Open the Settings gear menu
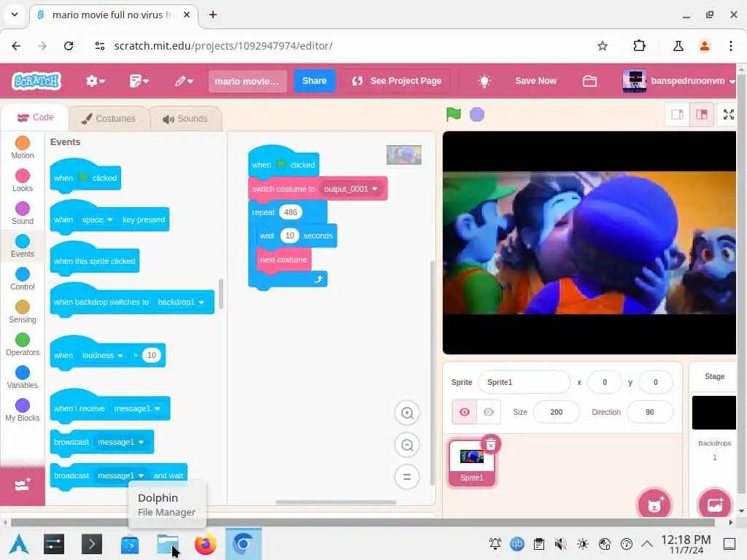Screen dimensions: 747x560 pos(96,81)
